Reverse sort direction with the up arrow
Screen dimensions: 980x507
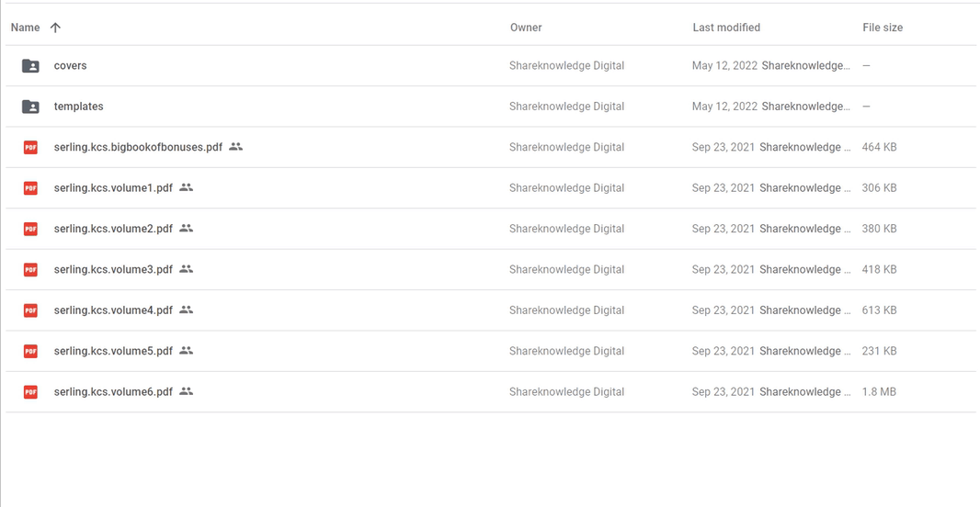click(x=55, y=28)
